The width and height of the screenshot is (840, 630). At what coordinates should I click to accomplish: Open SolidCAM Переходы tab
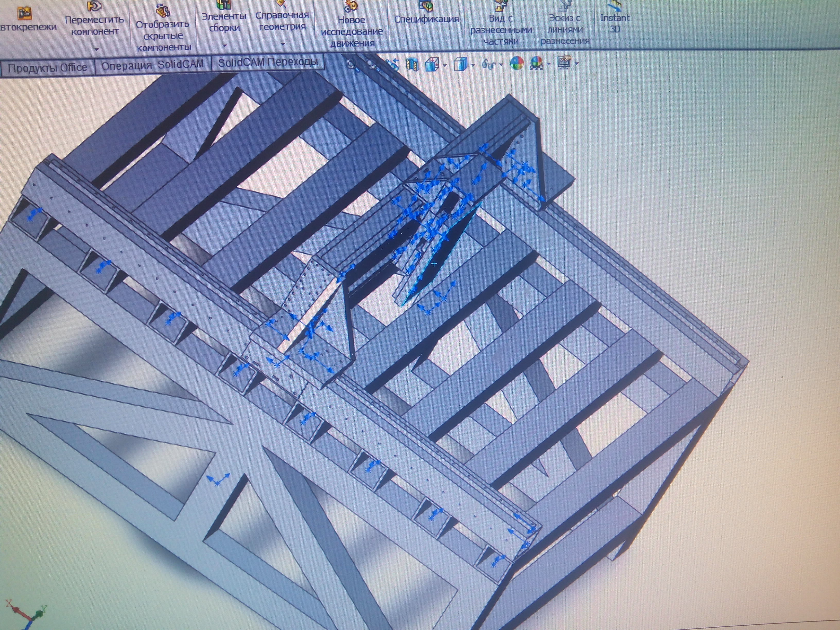[268, 62]
